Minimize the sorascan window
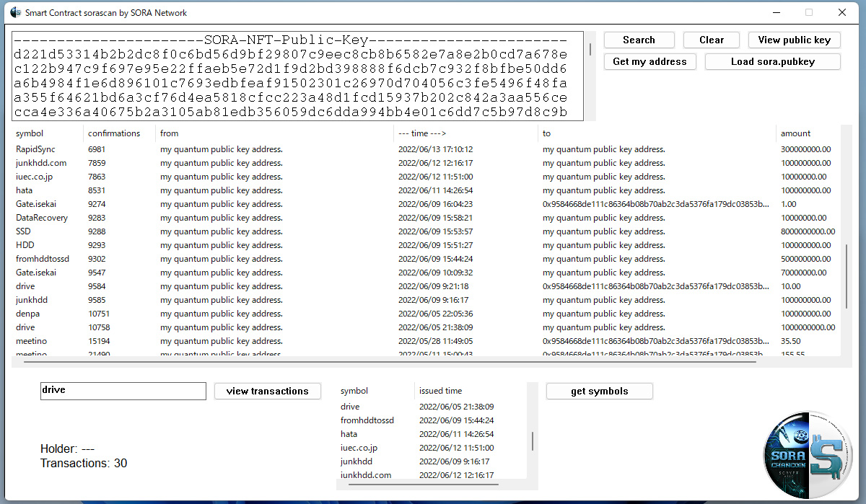866x504 pixels. 776,12
